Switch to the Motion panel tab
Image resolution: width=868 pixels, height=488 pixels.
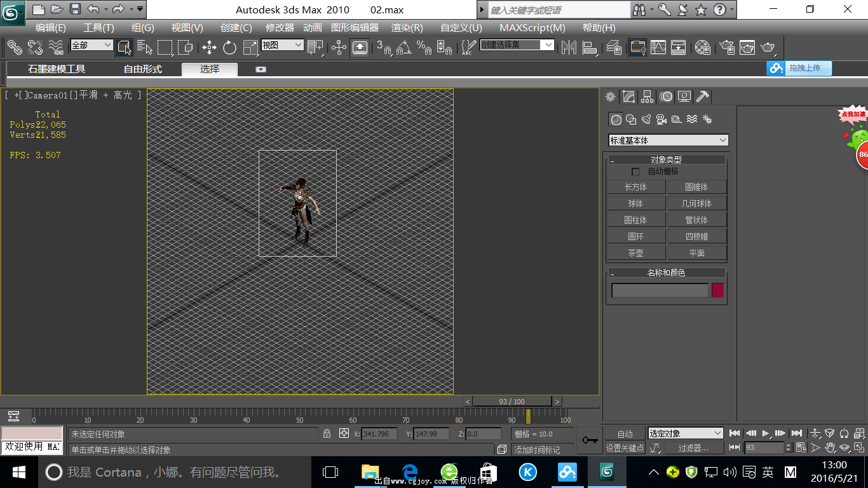[666, 97]
